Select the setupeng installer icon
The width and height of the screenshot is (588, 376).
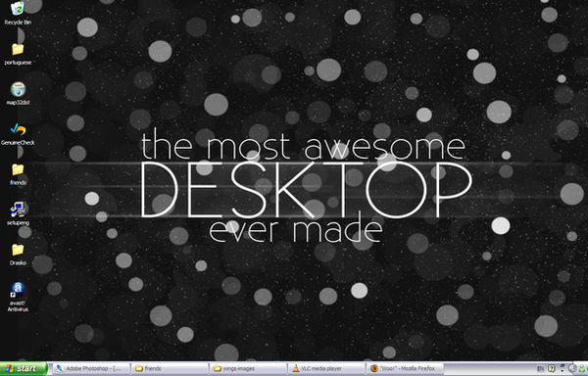point(18,214)
